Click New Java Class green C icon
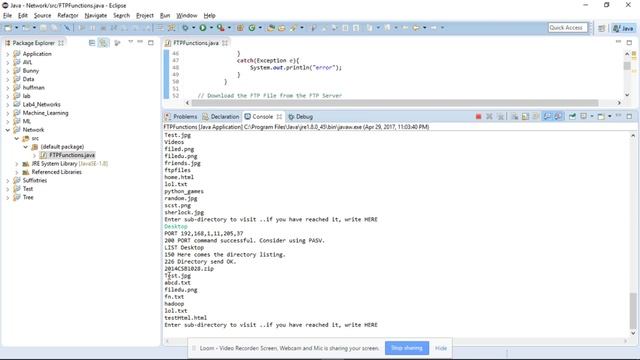Viewport: 640px width, 360px height. click(252, 28)
